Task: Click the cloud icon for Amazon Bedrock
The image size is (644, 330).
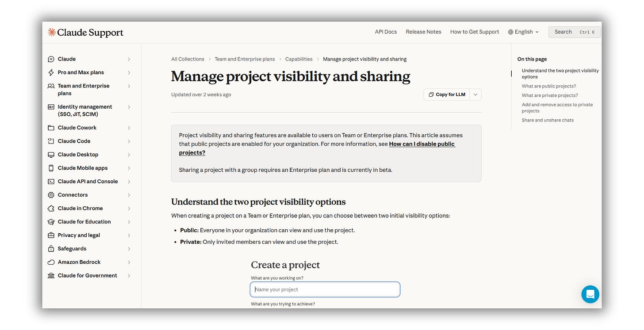Action: tap(51, 262)
